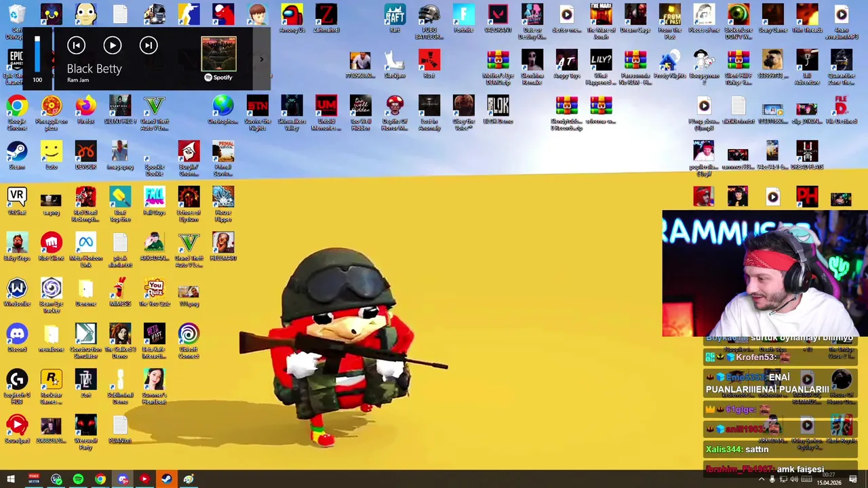The width and height of the screenshot is (868, 488).
Task: Open the Frosty Nights shortcut
Action: (x=669, y=64)
